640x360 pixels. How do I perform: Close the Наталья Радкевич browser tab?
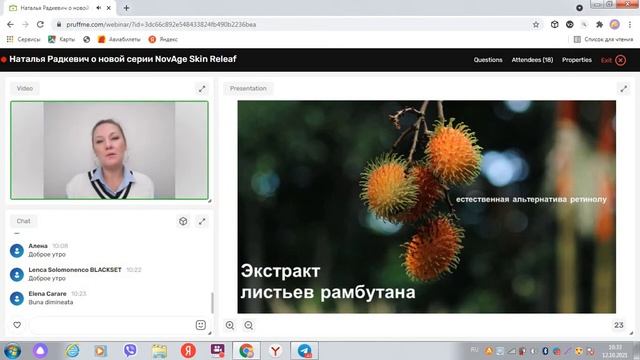[109, 8]
